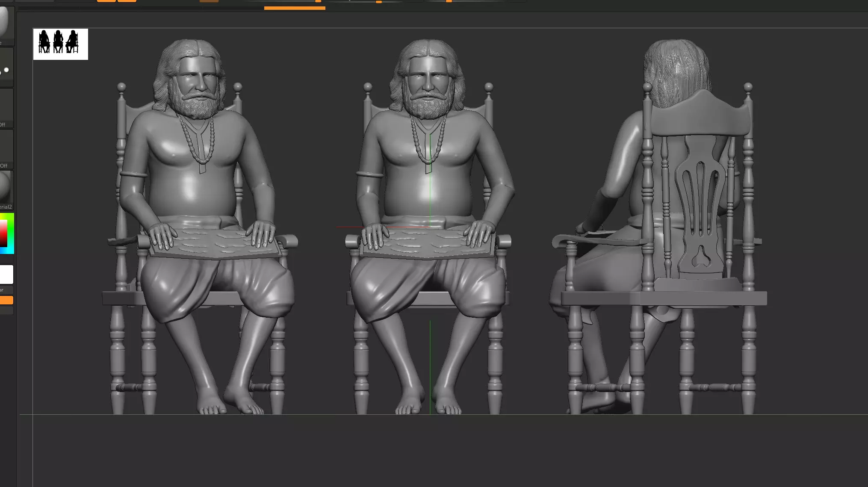868x487 pixels.
Task: Click the leftmost orange slider handle at top
Action: click(x=318, y=1)
